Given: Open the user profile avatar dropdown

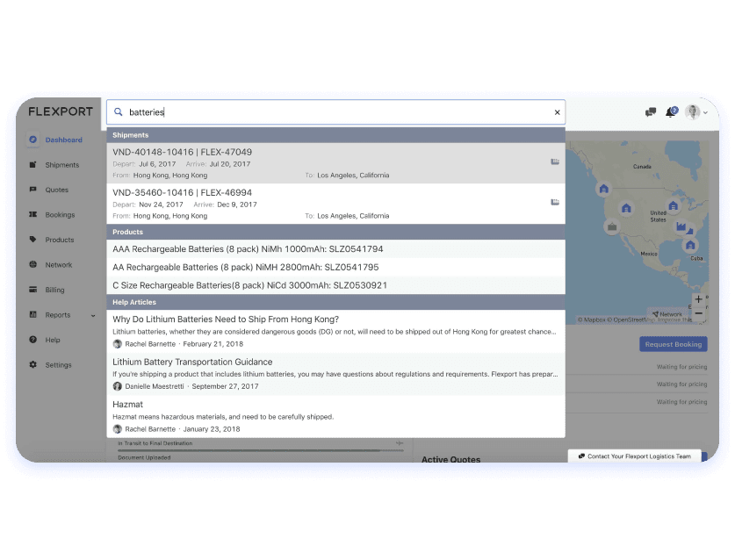Looking at the screenshot, I should pyautogui.click(x=695, y=112).
